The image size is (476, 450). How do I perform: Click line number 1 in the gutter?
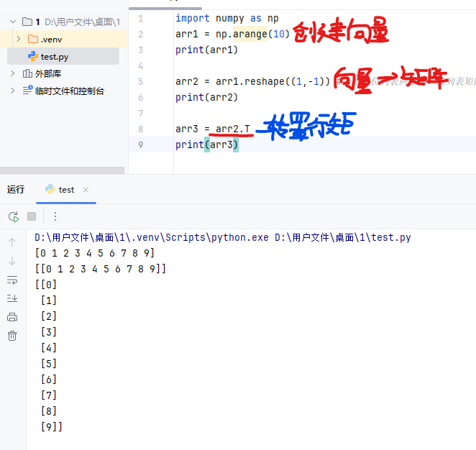[x=140, y=19]
